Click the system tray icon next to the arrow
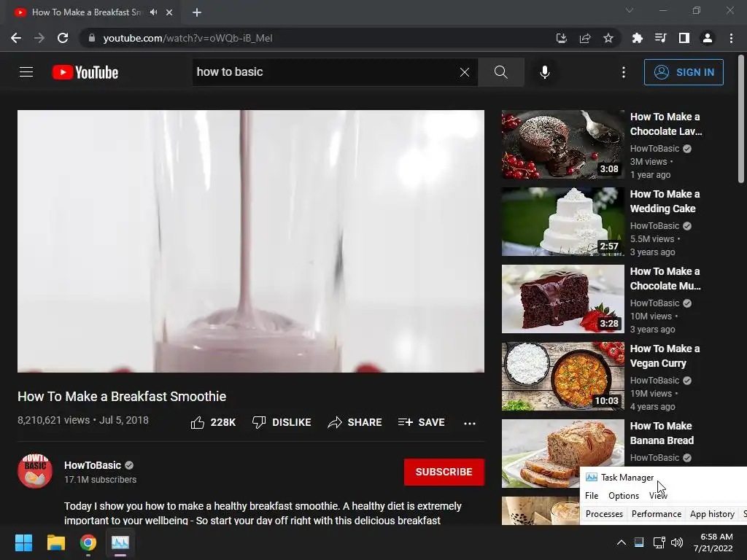 (639, 542)
